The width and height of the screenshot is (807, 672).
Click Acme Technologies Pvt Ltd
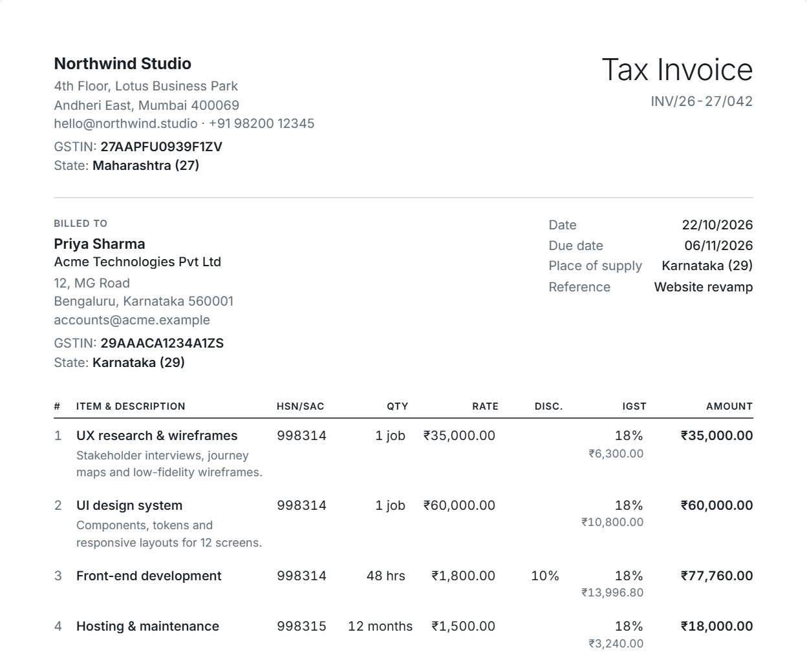[138, 262]
